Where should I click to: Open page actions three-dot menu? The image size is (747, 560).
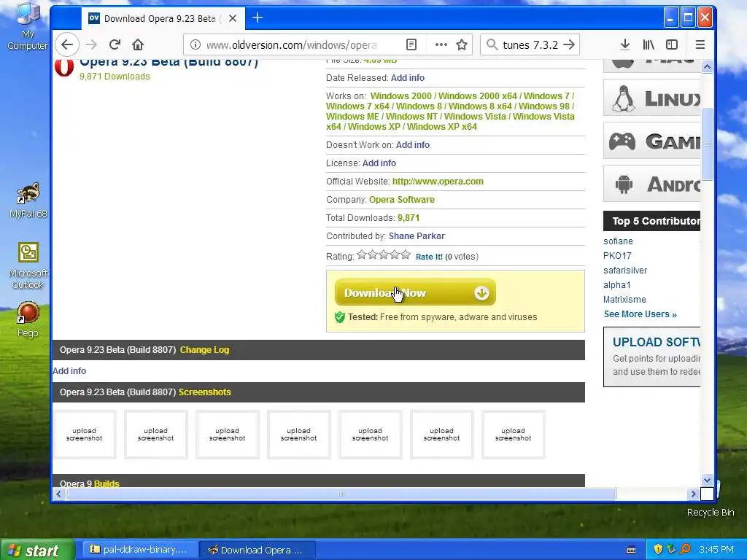click(x=441, y=44)
